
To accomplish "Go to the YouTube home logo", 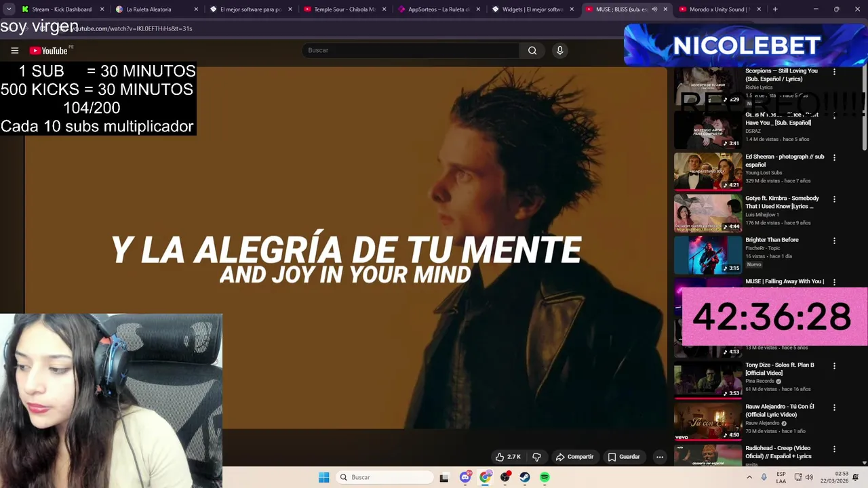I will (x=48, y=51).
